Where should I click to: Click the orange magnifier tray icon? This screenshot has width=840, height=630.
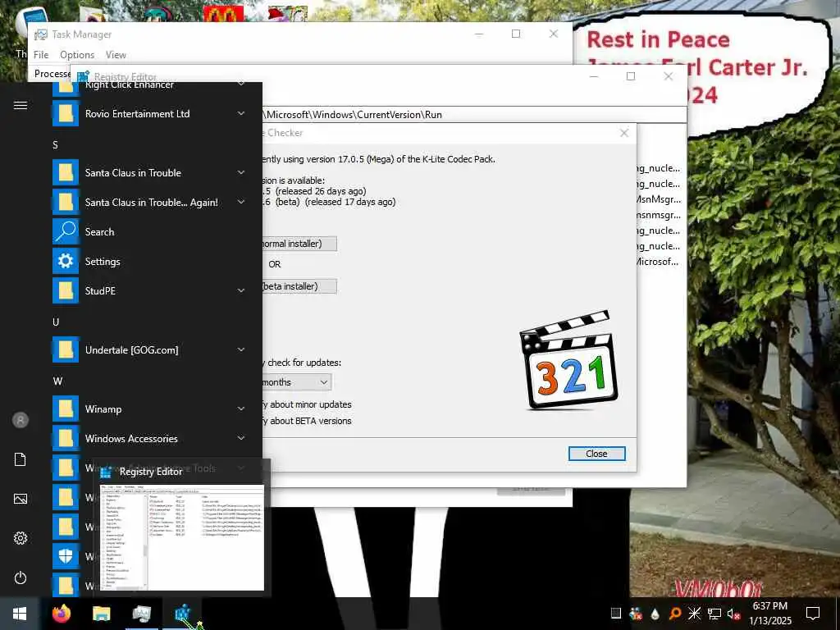point(675,614)
